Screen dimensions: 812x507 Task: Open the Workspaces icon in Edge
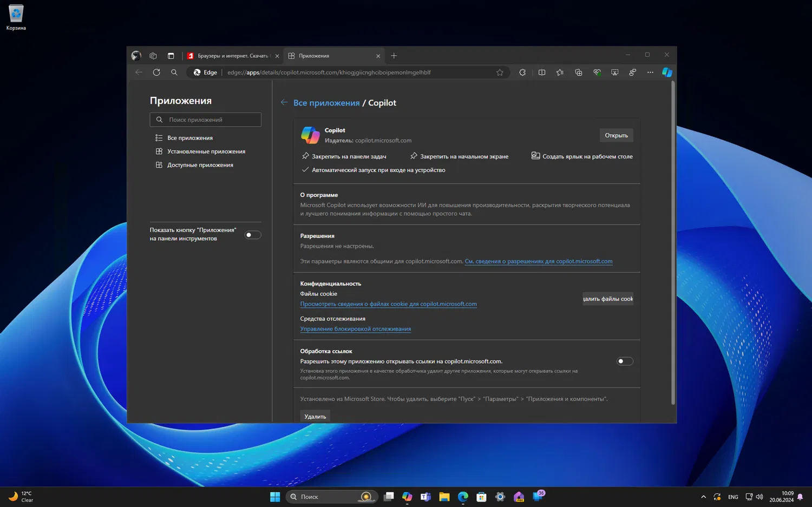tap(153, 56)
